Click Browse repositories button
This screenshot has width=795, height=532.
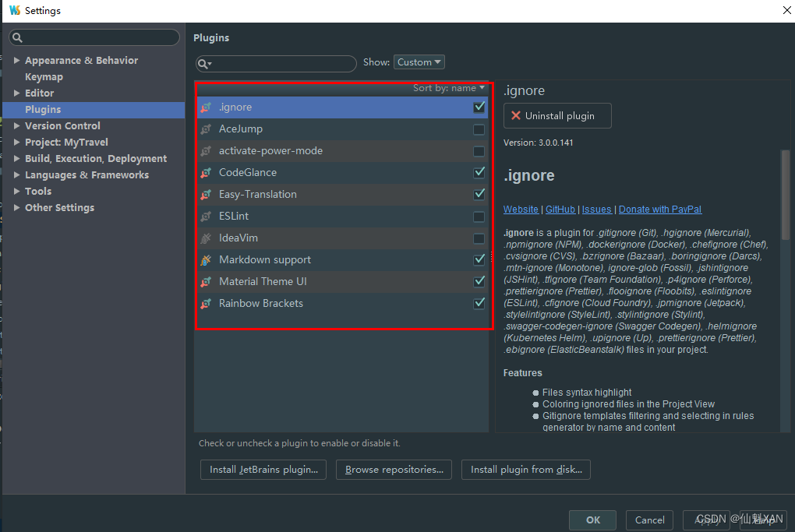[x=394, y=470]
